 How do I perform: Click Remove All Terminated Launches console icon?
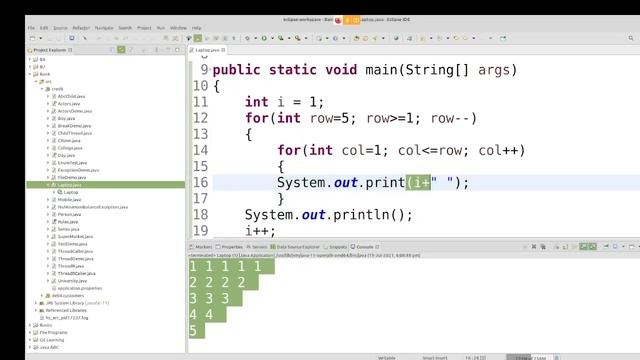click(x=543, y=247)
